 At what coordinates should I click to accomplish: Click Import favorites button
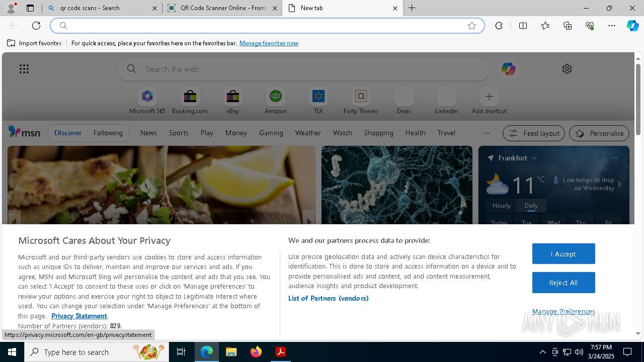34,43
